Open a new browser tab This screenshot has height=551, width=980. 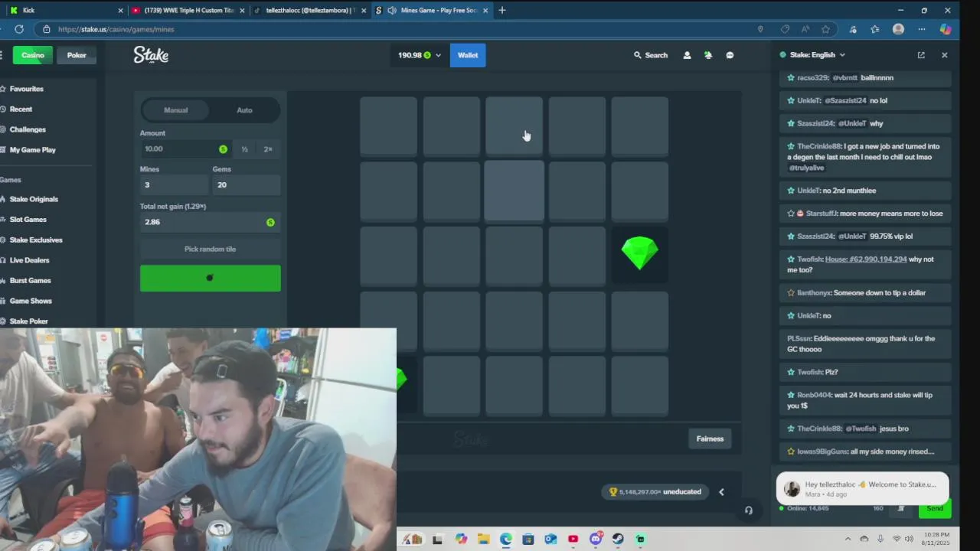pos(502,10)
